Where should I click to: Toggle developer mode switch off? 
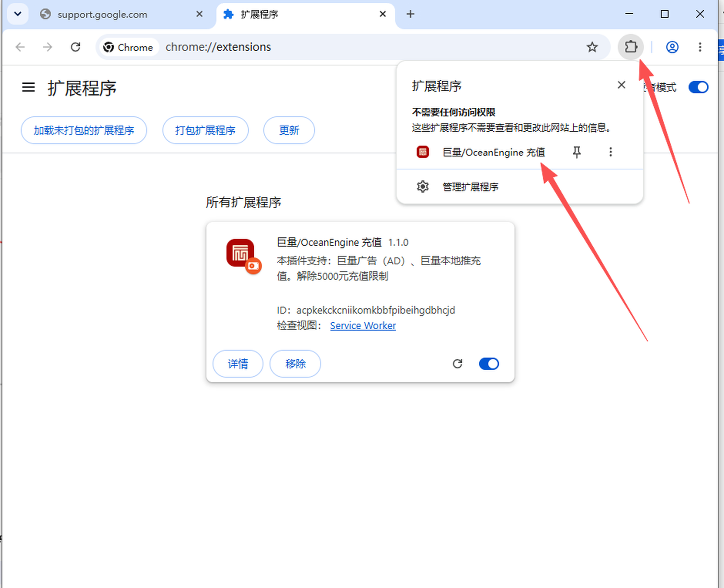point(698,87)
